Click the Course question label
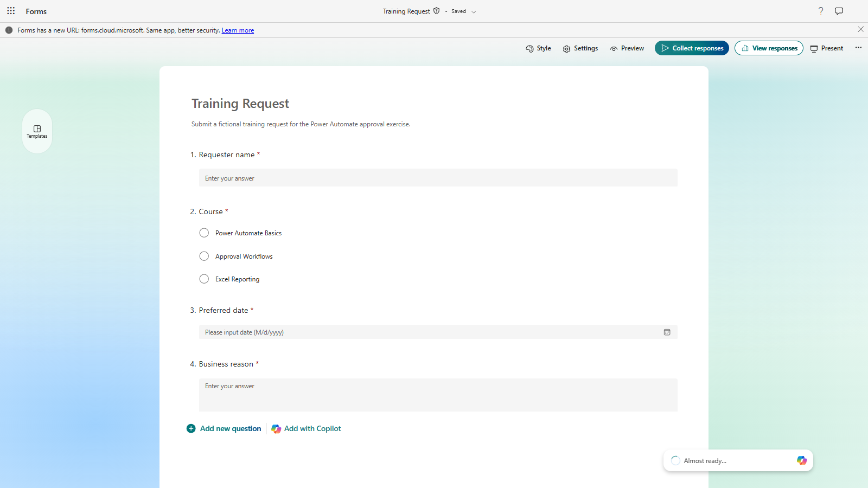Image resolution: width=868 pixels, height=488 pixels. [210, 211]
